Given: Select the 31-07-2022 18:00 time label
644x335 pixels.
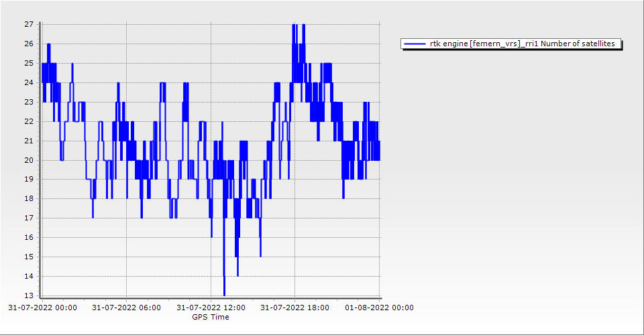Looking at the screenshot, I should (294, 308).
